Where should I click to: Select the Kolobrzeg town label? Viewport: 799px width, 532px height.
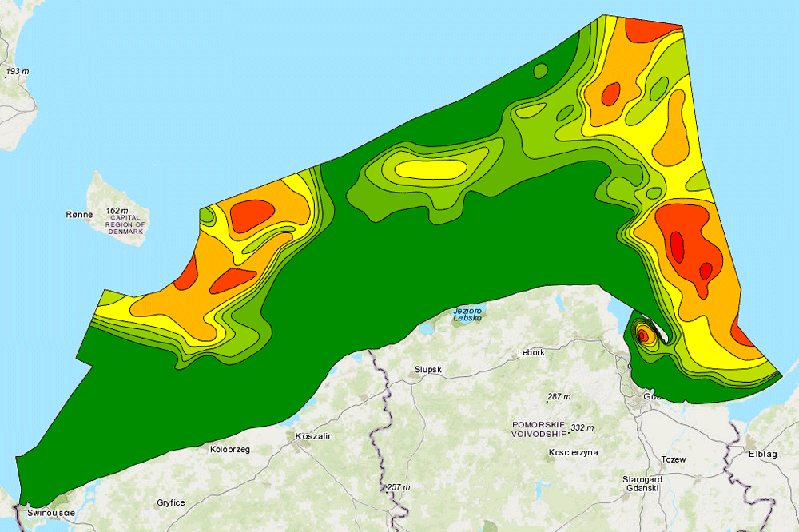(x=230, y=450)
